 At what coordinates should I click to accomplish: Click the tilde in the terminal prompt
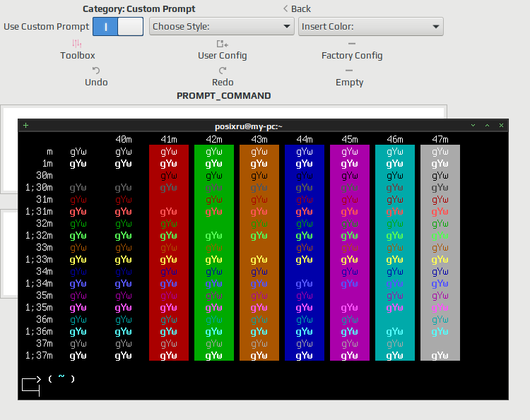tap(61, 376)
